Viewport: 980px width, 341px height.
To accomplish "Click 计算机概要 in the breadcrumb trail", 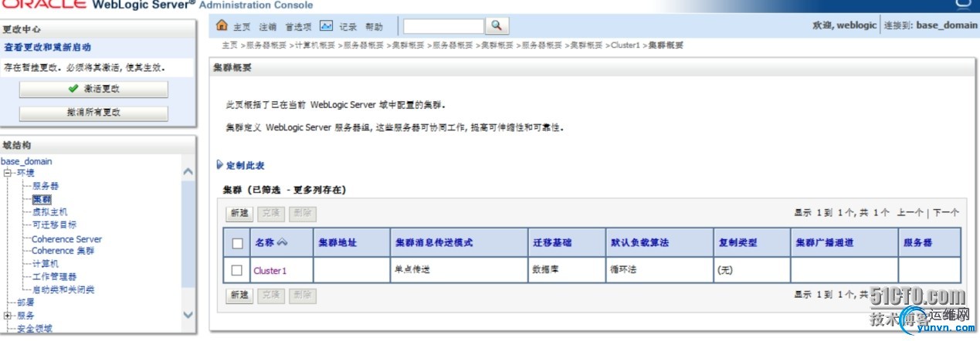I will pyautogui.click(x=315, y=46).
